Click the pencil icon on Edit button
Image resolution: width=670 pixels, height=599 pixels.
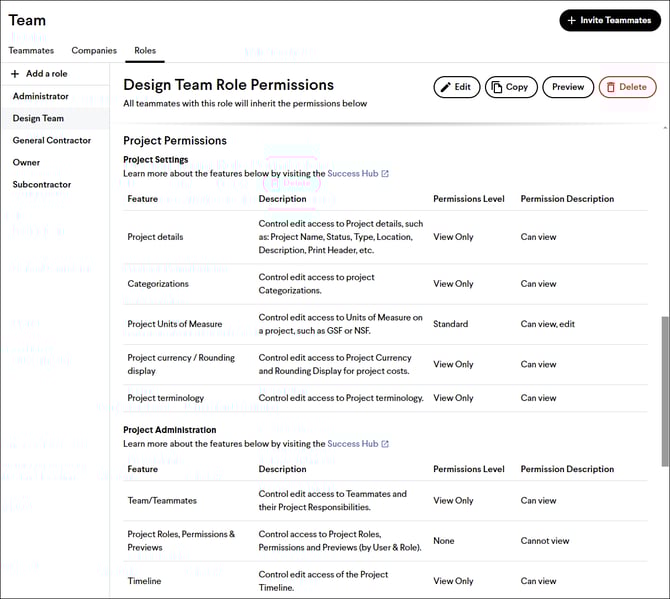click(x=445, y=87)
